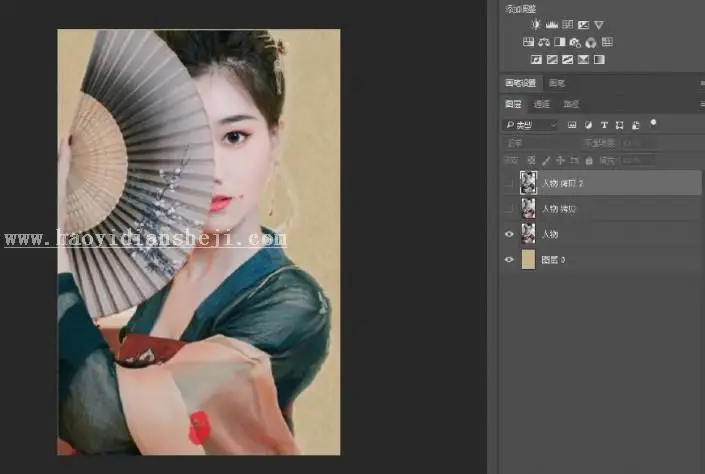The width and height of the screenshot is (705, 474).
Task: Add a Posterize adjustment layer
Action: click(x=552, y=59)
